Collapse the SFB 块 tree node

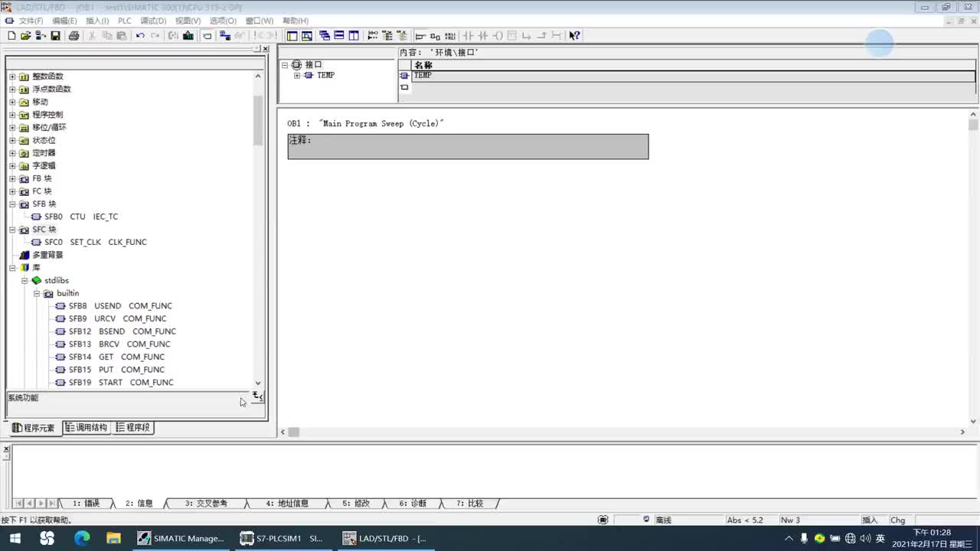[12, 204]
